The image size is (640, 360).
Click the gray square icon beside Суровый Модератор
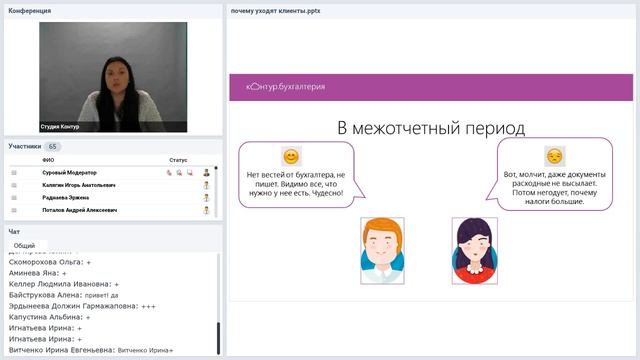[x=14, y=173]
